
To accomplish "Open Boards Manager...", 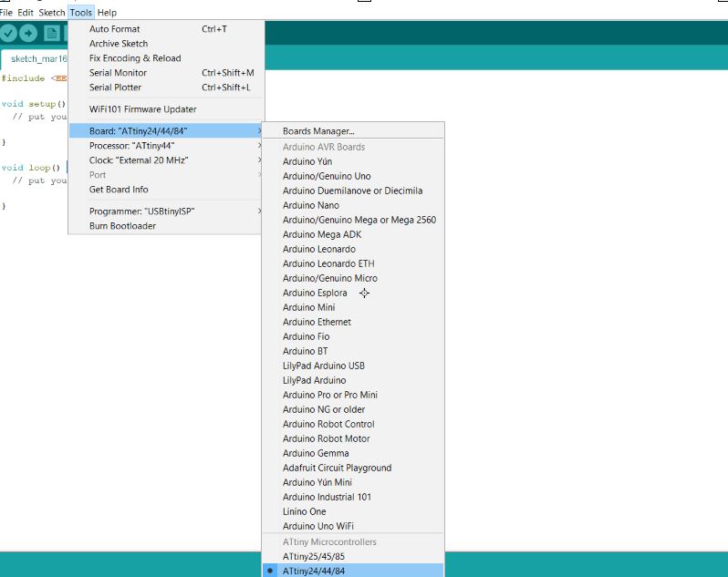I will click(x=353, y=131).
